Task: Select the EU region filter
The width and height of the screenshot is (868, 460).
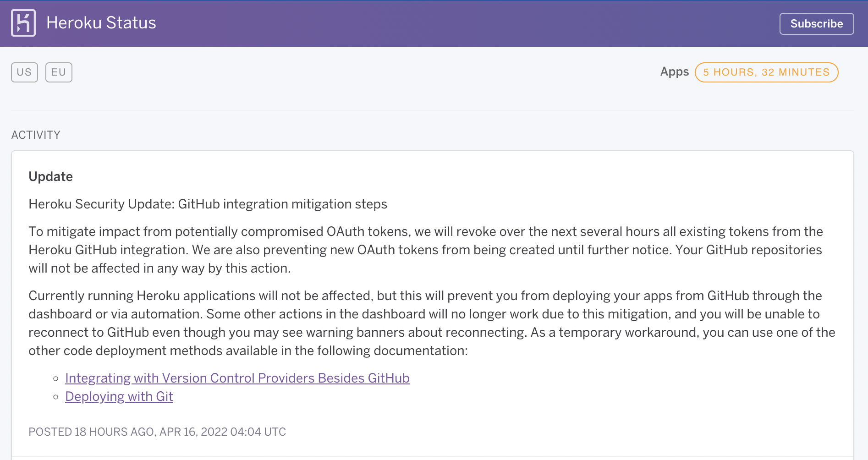Action: [59, 72]
